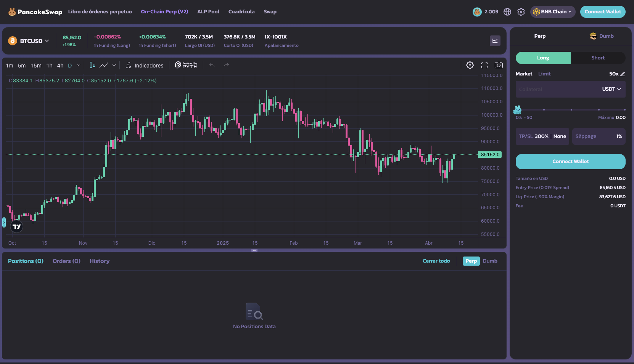Expand the timeframe options chevron
634x364 pixels.
[x=79, y=65]
